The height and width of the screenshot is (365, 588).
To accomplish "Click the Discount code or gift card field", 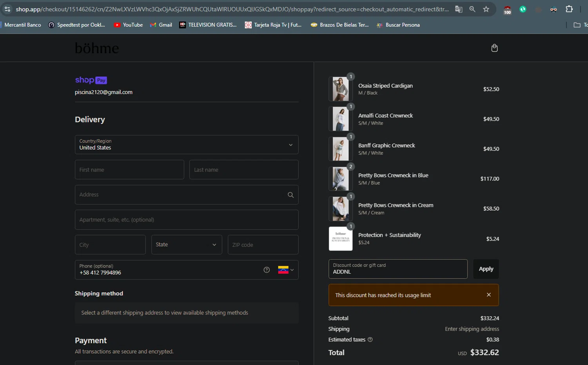I will click(x=398, y=269).
